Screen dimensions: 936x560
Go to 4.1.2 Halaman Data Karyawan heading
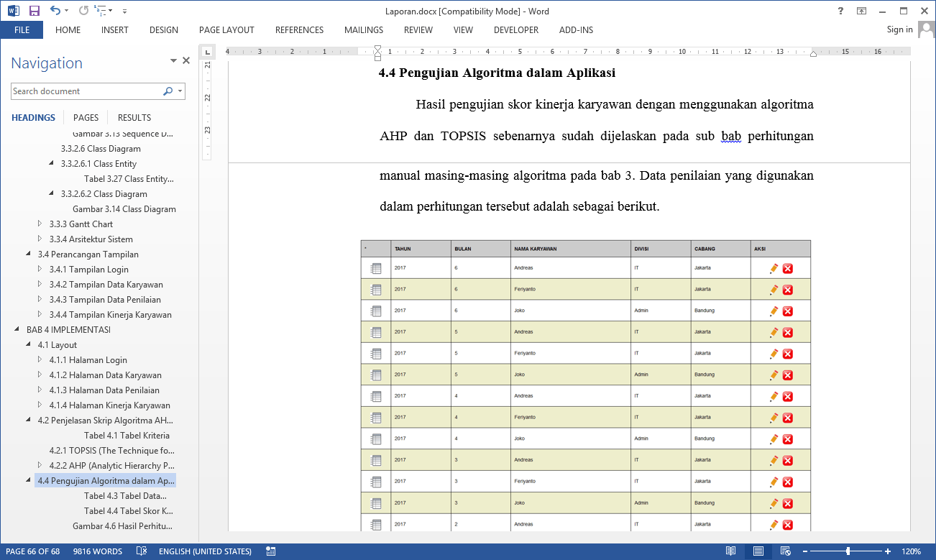pyautogui.click(x=105, y=375)
